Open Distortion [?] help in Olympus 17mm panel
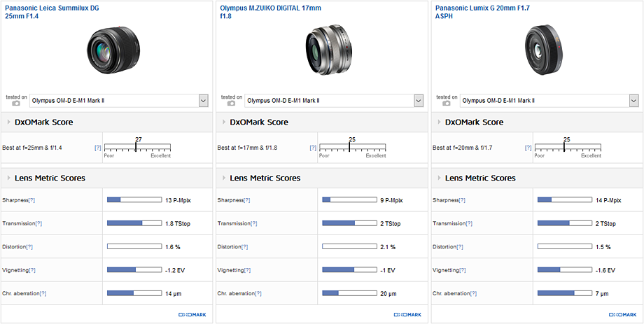The image size is (644, 324). [244, 247]
